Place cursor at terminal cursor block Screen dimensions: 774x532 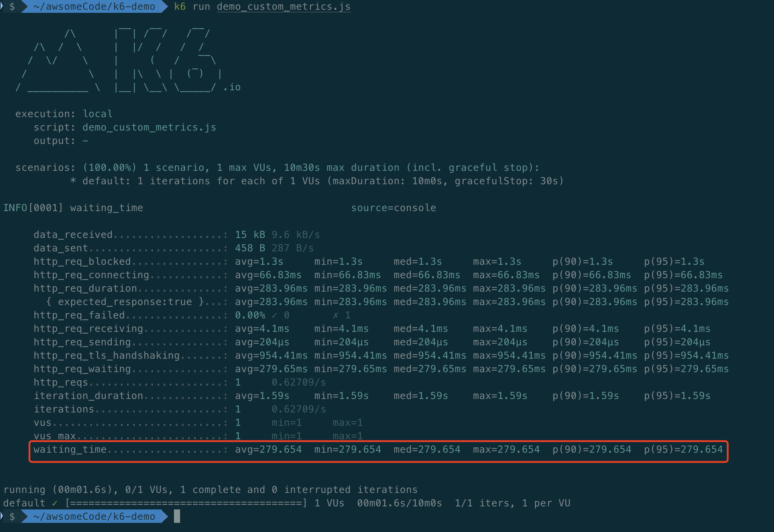tap(177, 516)
